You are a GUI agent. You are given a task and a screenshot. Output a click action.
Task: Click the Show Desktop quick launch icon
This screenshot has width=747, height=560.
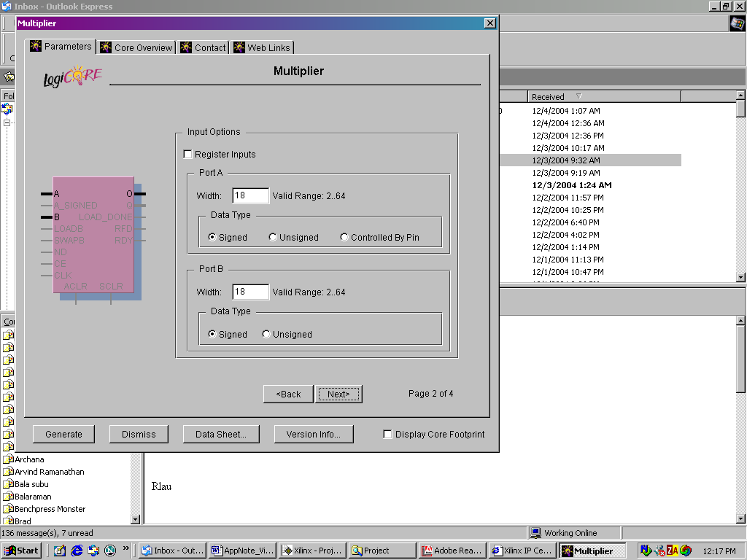point(60,551)
